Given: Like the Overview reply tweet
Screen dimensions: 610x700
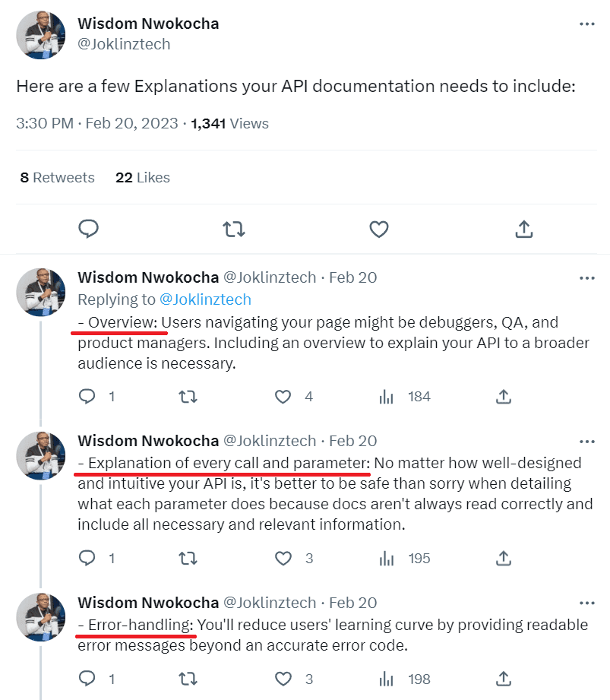Looking at the screenshot, I should coord(283,397).
